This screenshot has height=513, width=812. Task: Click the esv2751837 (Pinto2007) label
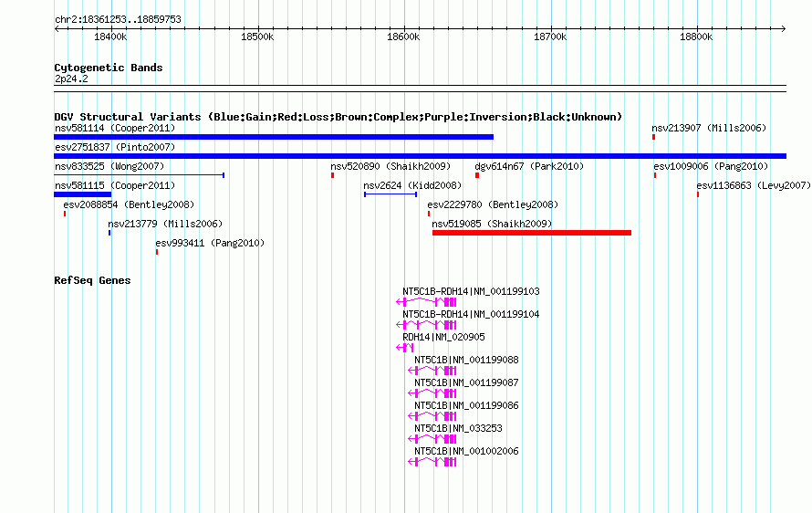[x=115, y=147]
